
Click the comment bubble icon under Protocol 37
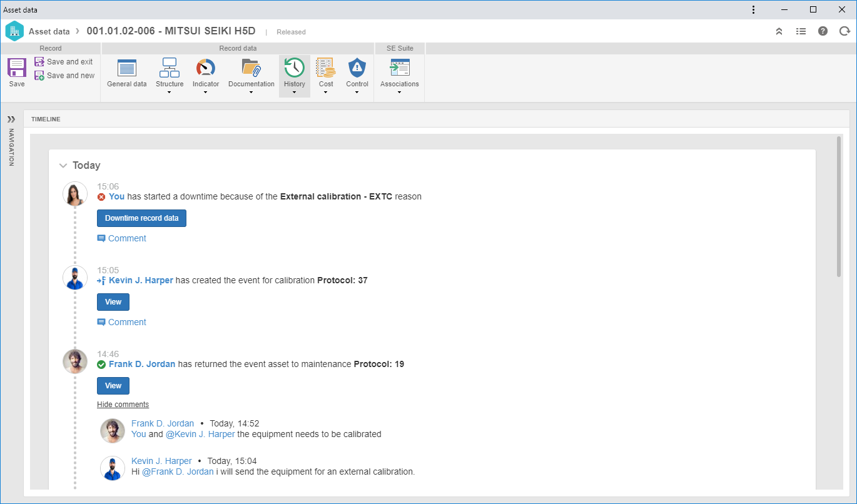[101, 322]
